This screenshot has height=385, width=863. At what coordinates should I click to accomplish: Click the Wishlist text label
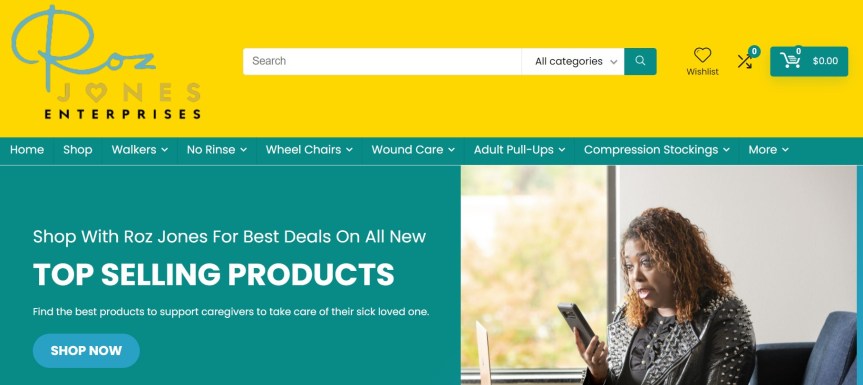point(702,72)
